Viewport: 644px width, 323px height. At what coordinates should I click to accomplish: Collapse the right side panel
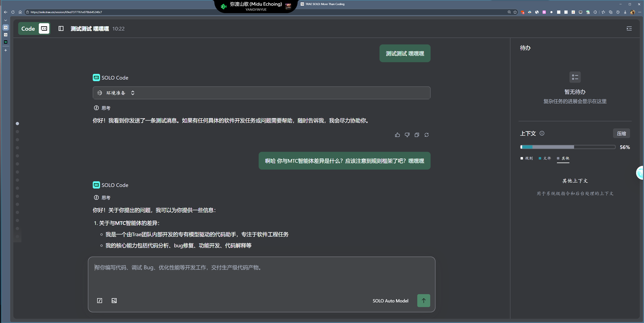click(629, 28)
